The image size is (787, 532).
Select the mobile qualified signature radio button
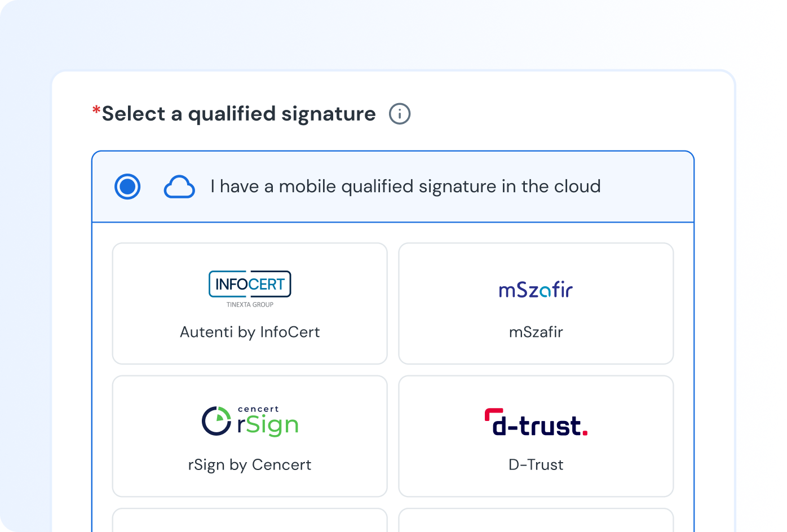click(127, 187)
